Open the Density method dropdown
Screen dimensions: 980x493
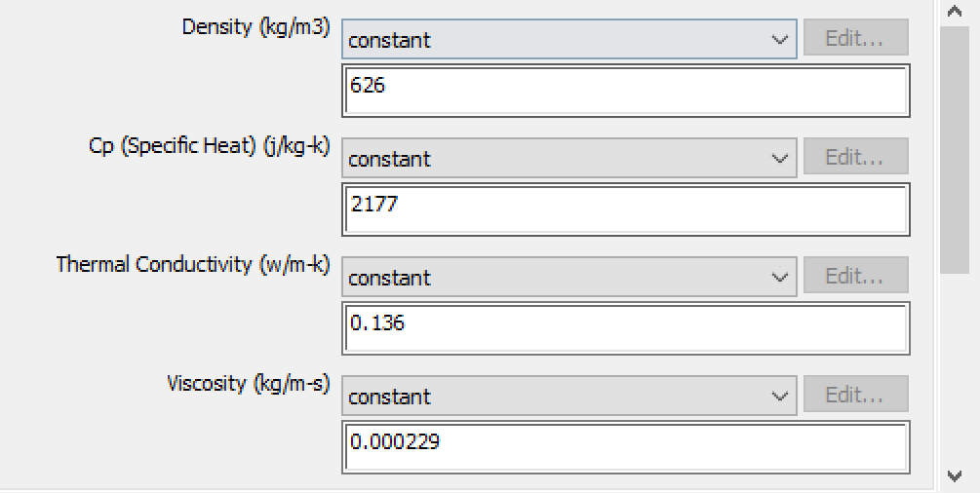pyautogui.click(x=568, y=40)
